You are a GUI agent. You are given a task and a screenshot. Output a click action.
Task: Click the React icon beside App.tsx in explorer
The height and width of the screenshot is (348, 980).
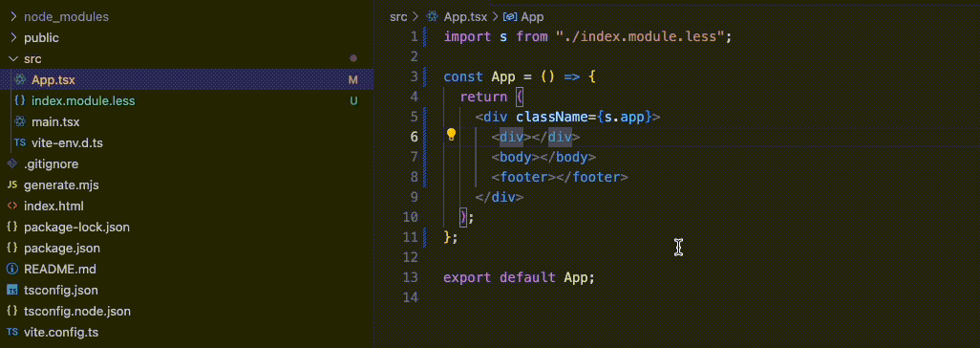pos(20,79)
